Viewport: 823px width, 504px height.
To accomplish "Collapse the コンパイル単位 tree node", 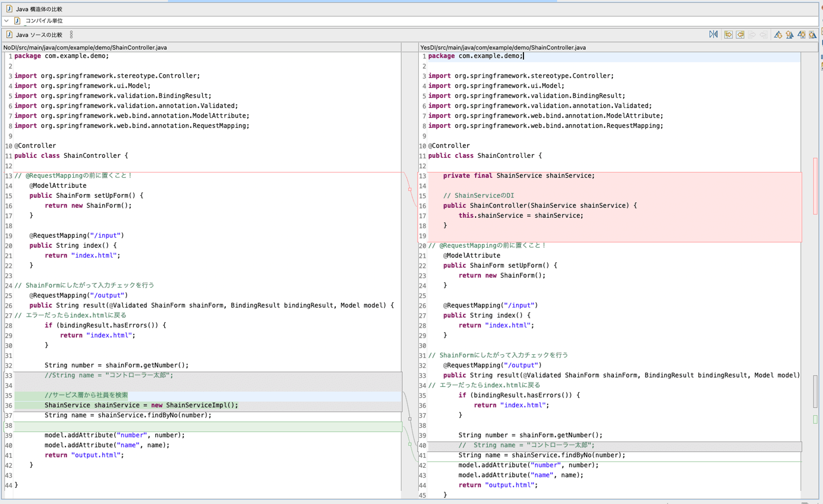I will [x=6, y=21].
